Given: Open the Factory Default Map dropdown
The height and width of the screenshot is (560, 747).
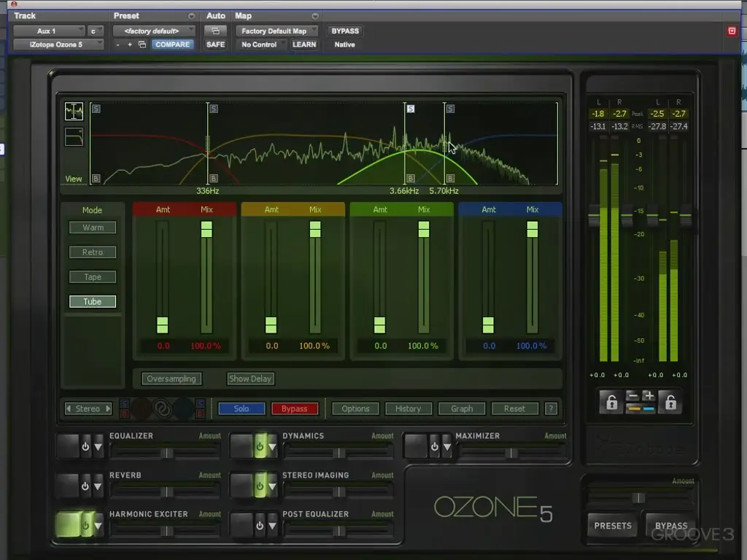Looking at the screenshot, I should [276, 31].
